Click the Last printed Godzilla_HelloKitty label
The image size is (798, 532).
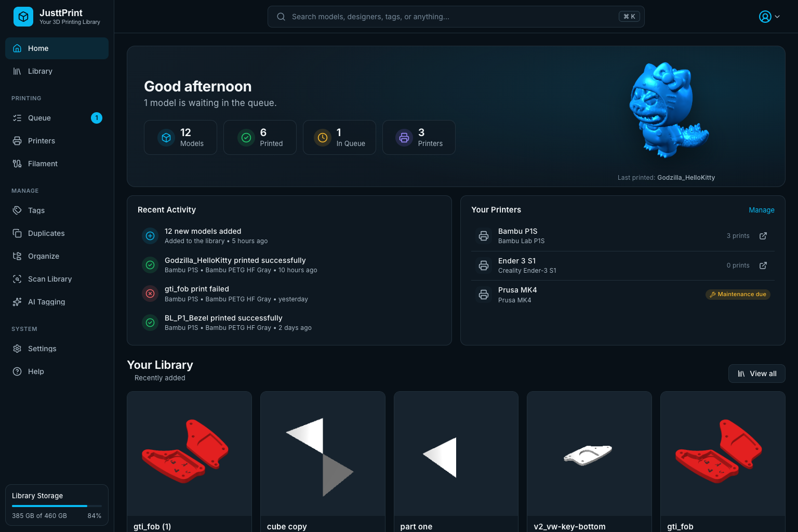[666, 178]
